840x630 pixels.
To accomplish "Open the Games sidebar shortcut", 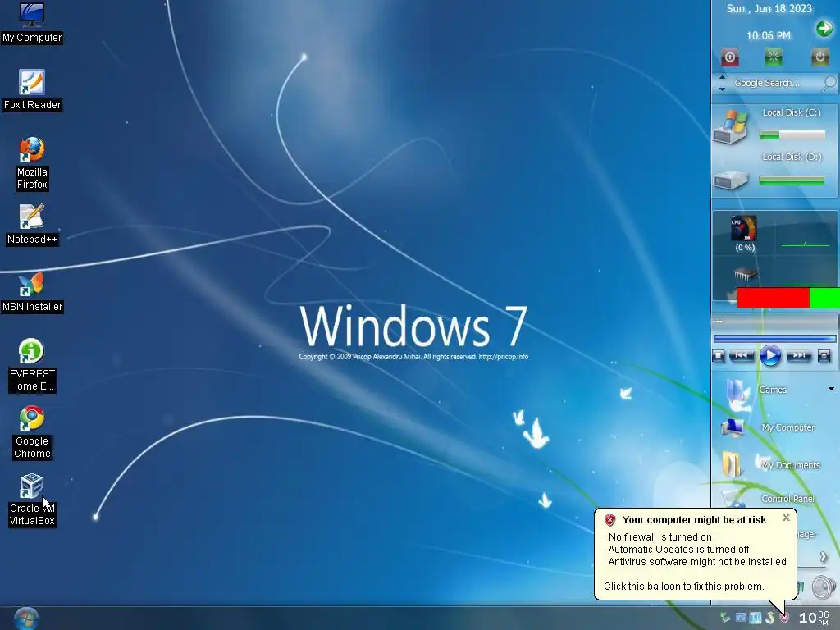I will tap(773, 390).
